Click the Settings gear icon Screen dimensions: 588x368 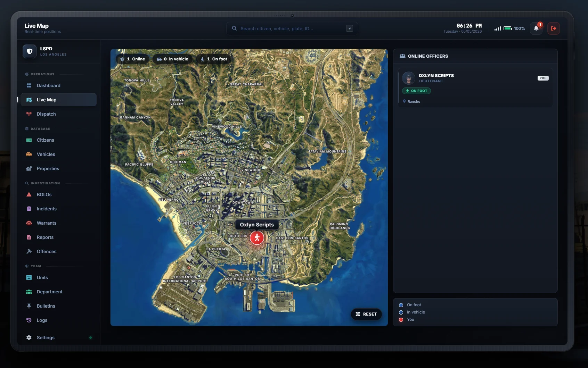coord(29,337)
